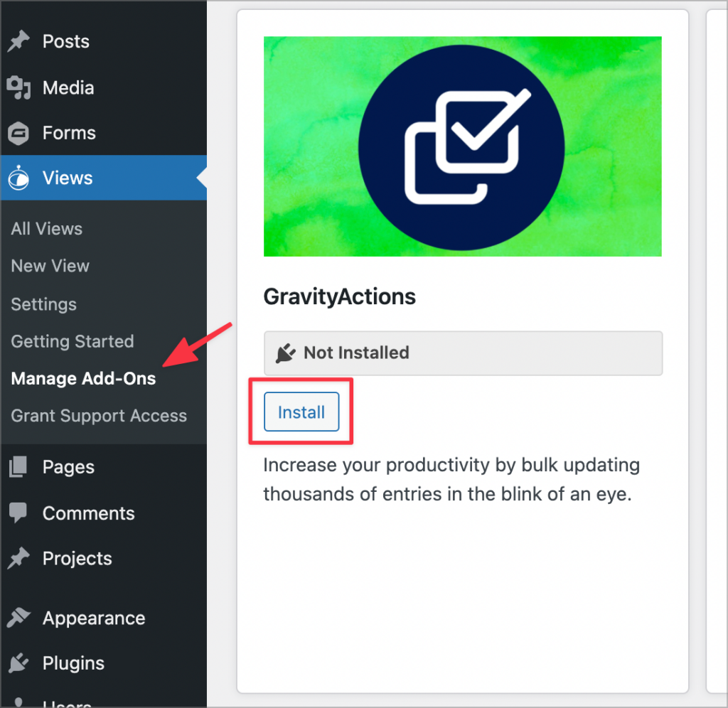
Task: Open the Projects menu
Action: tap(77, 559)
